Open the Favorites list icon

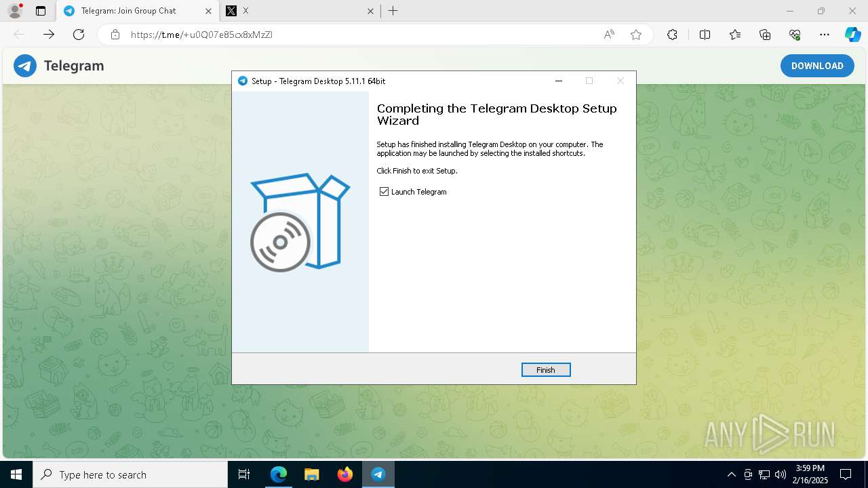(x=735, y=35)
